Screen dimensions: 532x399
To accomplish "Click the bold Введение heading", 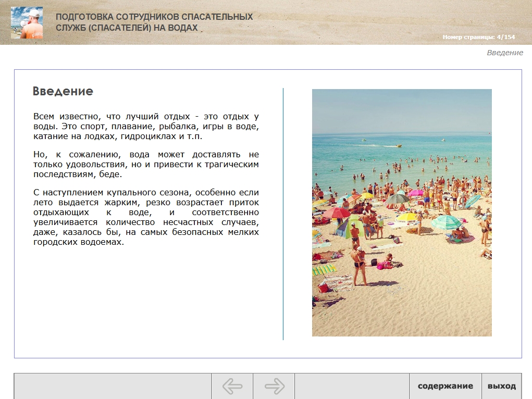I will 63,91.
